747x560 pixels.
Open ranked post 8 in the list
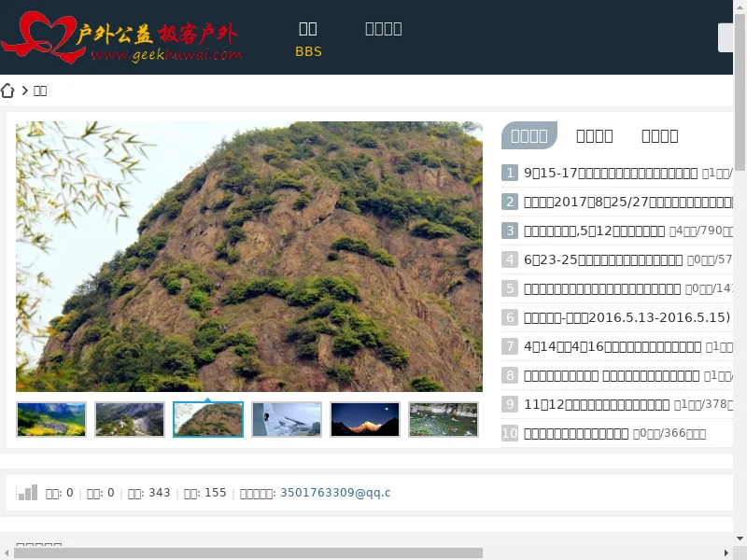coord(612,376)
